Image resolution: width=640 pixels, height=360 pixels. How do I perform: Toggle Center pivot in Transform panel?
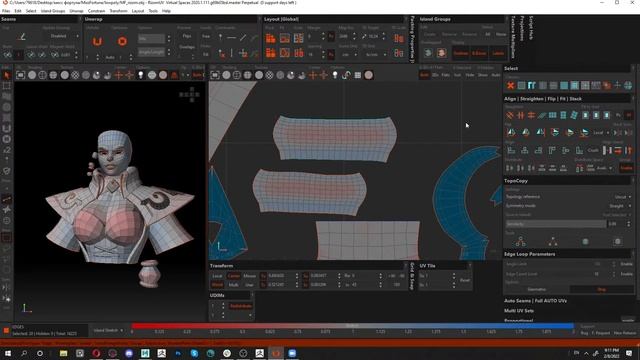[x=233, y=276]
